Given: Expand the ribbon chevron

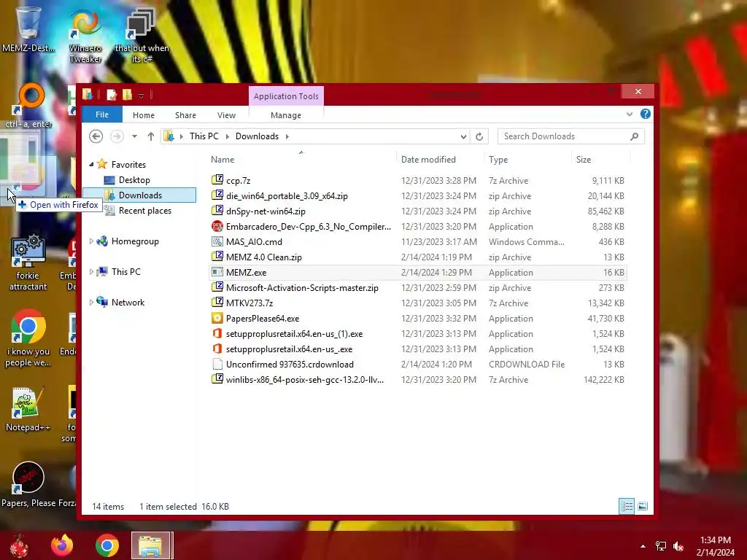Looking at the screenshot, I should pos(630,114).
